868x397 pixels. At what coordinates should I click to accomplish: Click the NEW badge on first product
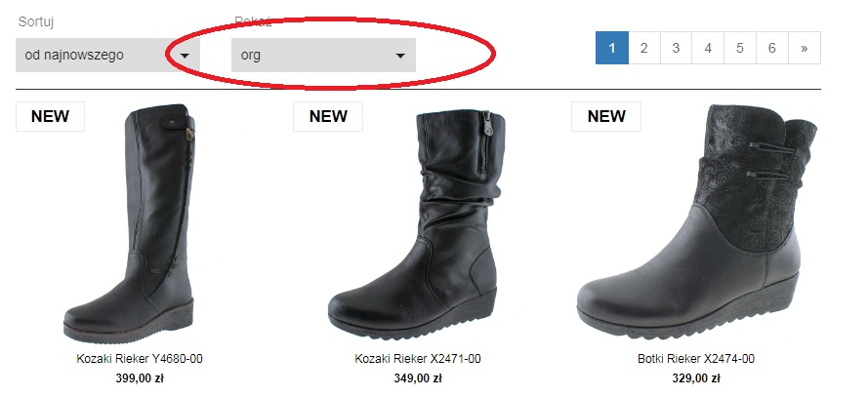click(50, 117)
